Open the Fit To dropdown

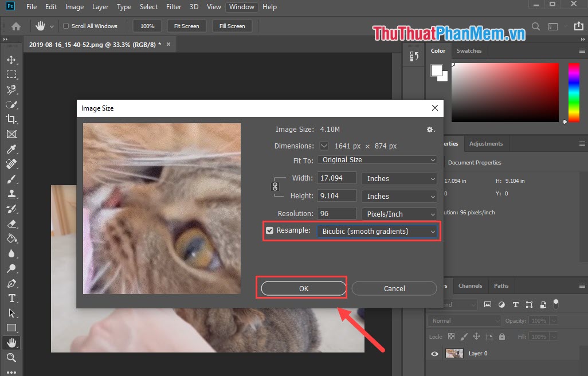[x=377, y=160]
